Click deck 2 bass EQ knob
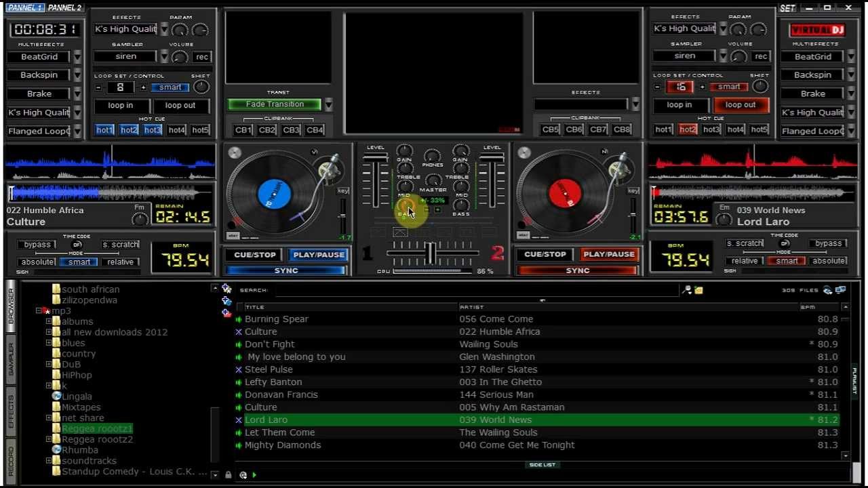Screen dimensions: 868x488 tap(461, 205)
